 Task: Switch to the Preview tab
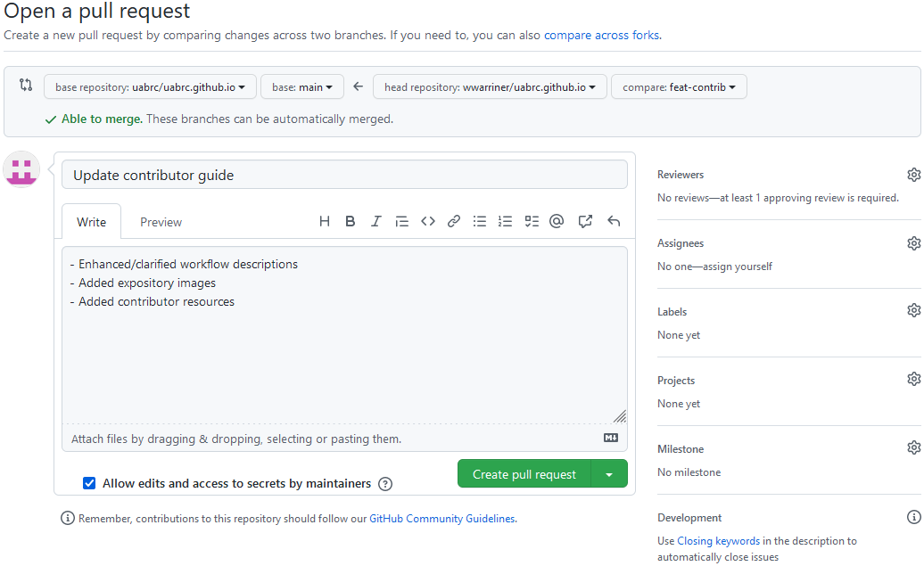[161, 222]
